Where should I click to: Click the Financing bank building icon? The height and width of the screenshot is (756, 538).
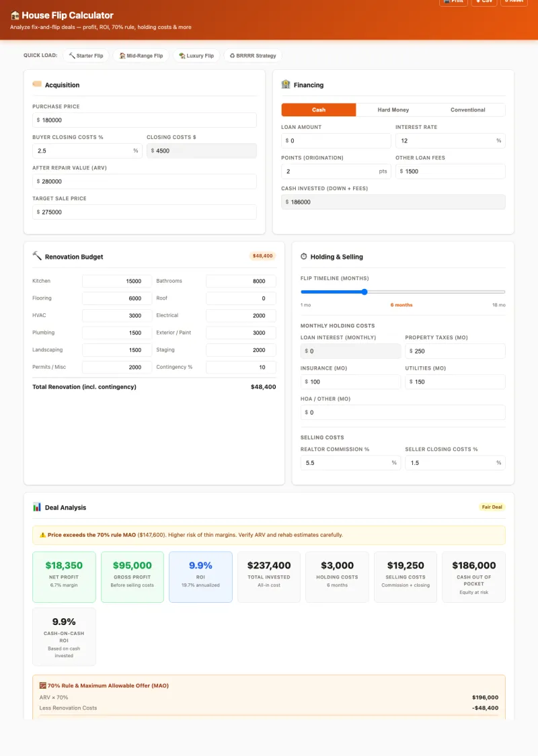(286, 85)
